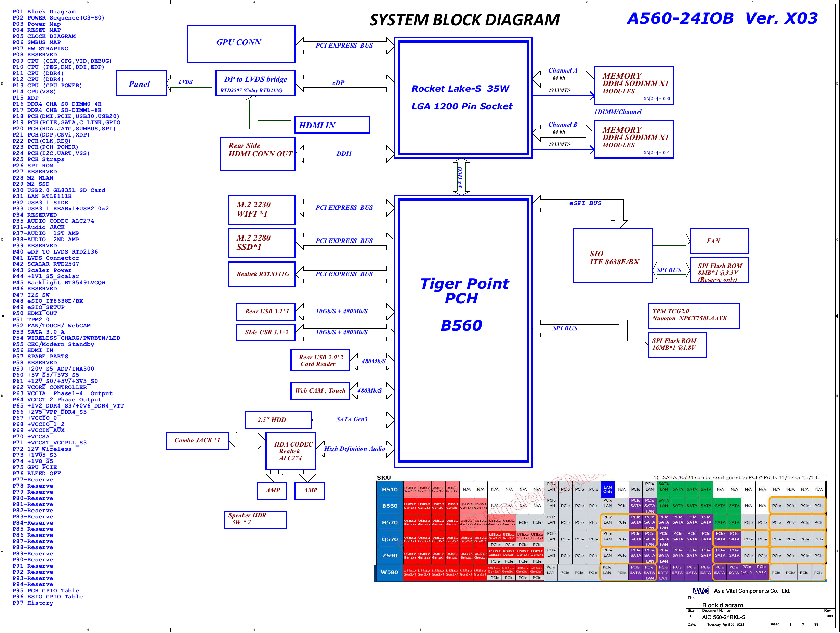This screenshot has width=840, height=633.
Task: Click the 'P26 SPI ROM' index entry
Action: (33, 166)
